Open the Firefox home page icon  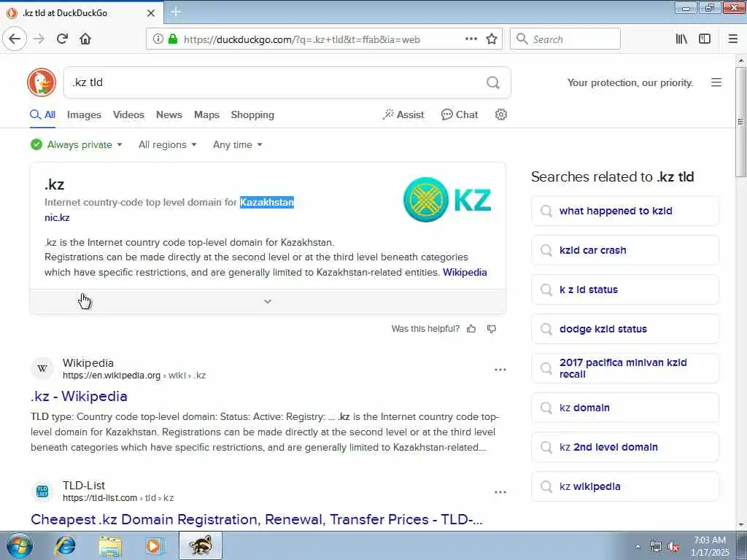click(85, 39)
